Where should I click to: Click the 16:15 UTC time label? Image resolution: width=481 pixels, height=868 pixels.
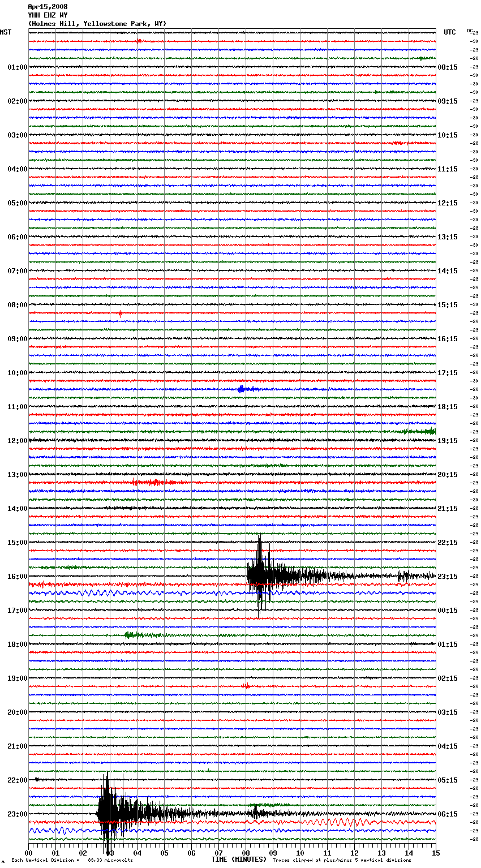coord(448,339)
